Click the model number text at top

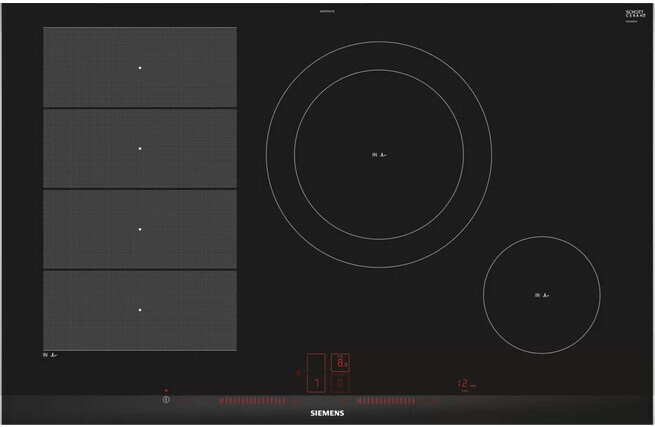click(x=327, y=12)
